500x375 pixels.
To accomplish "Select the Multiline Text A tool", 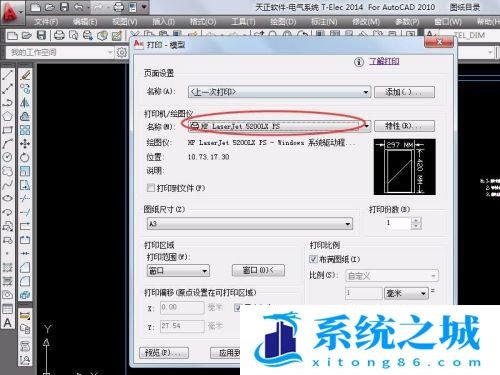I will tap(8, 323).
